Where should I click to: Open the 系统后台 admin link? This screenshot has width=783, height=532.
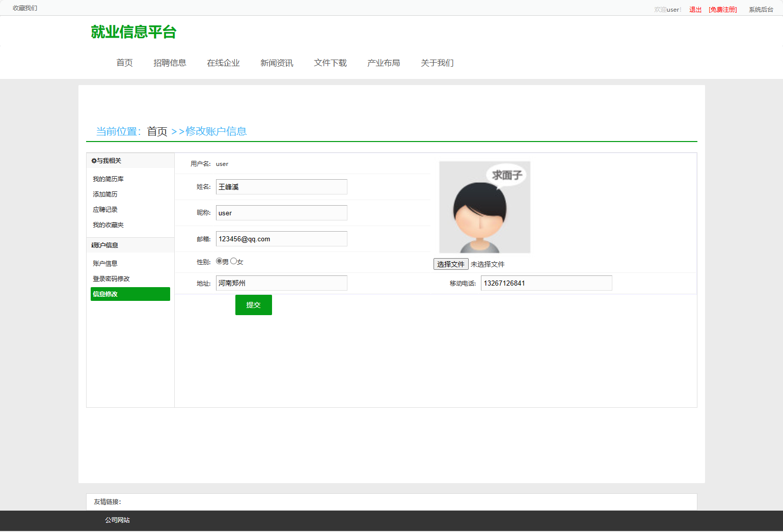tap(760, 9)
